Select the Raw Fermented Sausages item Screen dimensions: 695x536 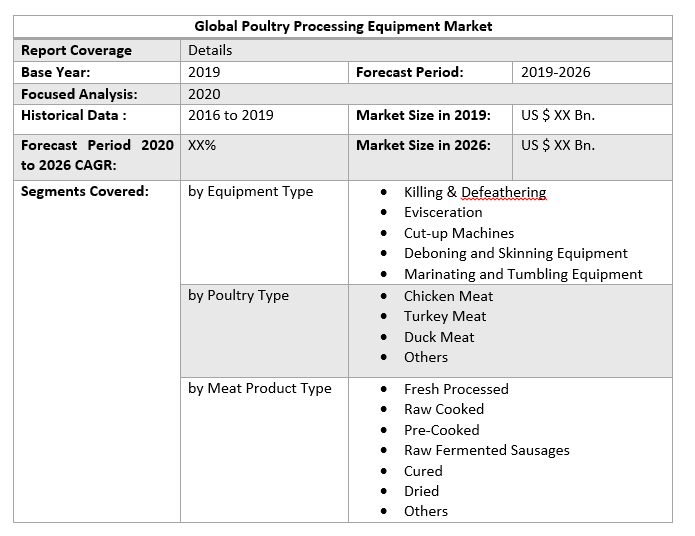[x=486, y=450]
